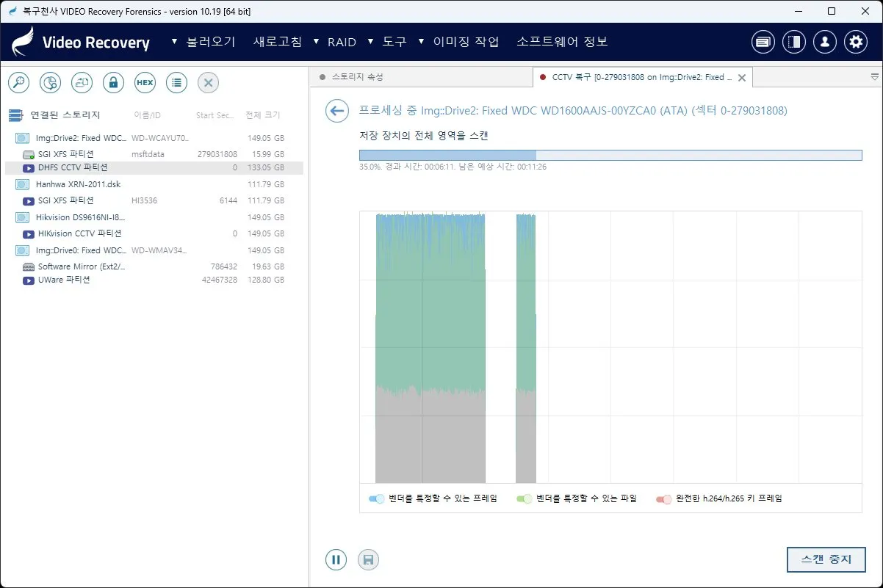Select DHFS CCTV 파티션 row
883x588 pixels.
pyautogui.click(x=154, y=168)
